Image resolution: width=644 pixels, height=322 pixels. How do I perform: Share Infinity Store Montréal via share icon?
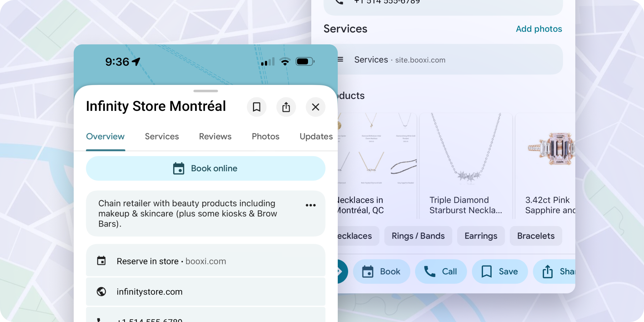pos(286,107)
